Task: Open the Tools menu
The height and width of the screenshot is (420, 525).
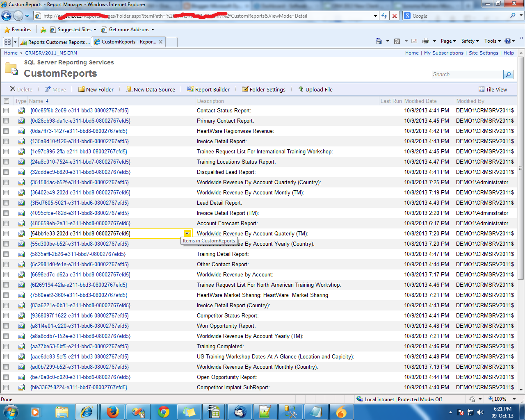Action: pos(492,41)
